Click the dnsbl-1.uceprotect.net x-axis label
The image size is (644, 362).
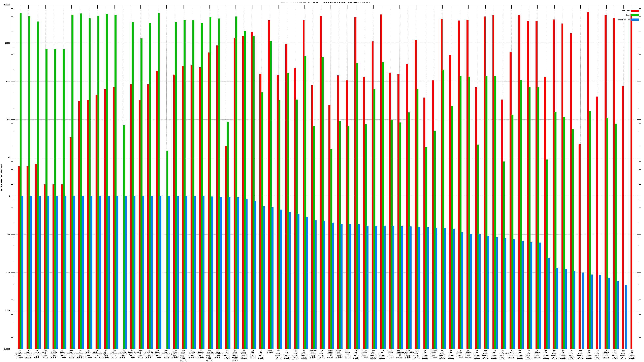[97, 354]
